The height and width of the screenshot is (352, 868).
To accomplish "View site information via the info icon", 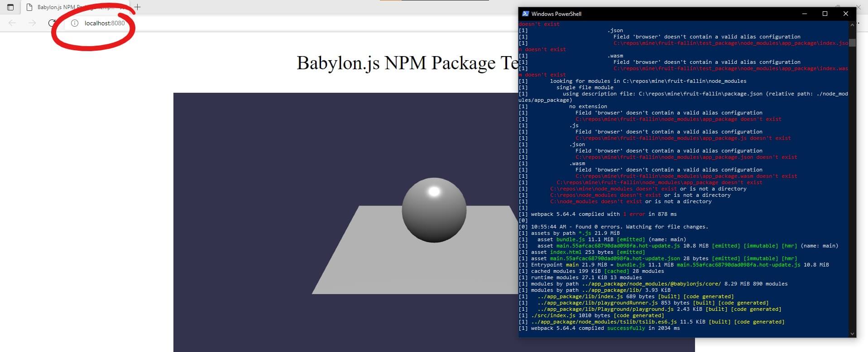I will 75,23.
